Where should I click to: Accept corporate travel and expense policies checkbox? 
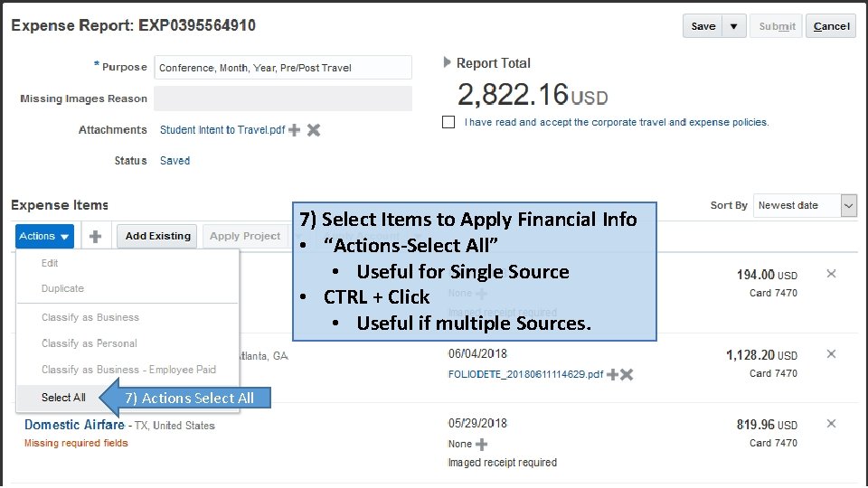click(448, 122)
